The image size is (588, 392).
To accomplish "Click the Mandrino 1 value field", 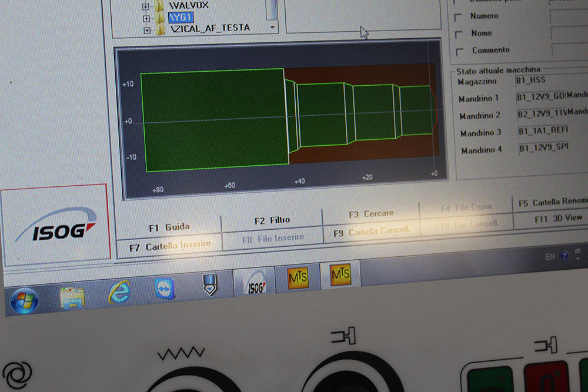I will (x=540, y=97).
